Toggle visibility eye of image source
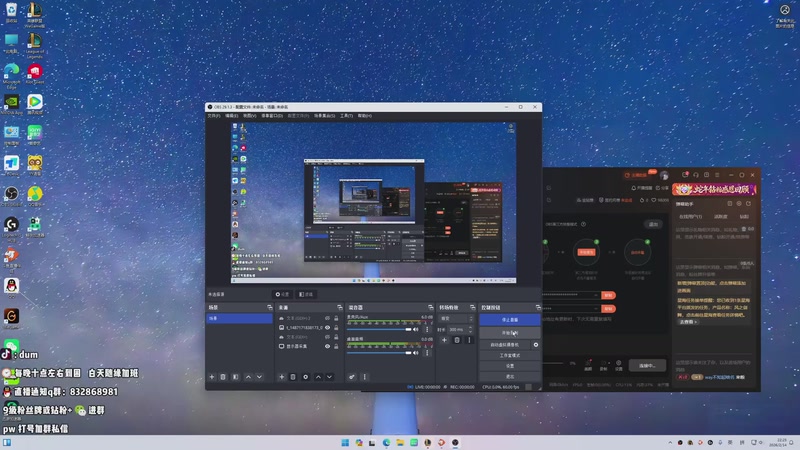The width and height of the screenshot is (800, 450). 327,328
